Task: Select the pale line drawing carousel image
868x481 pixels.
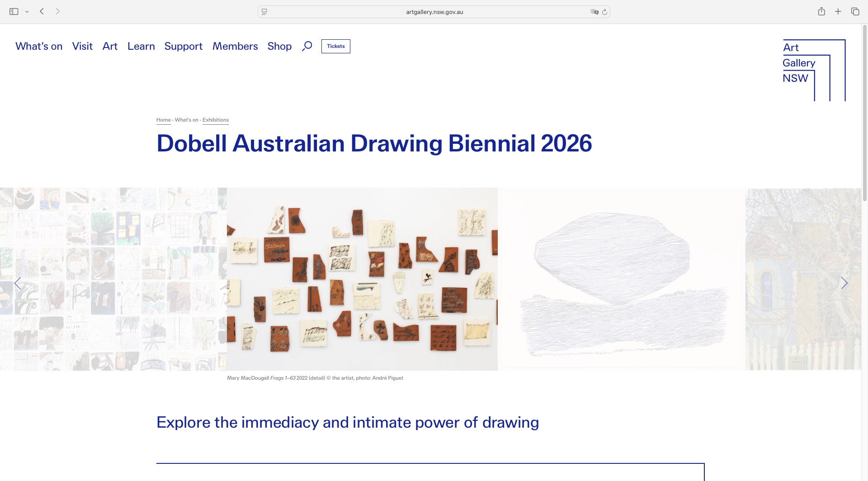Action: point(622,279)
